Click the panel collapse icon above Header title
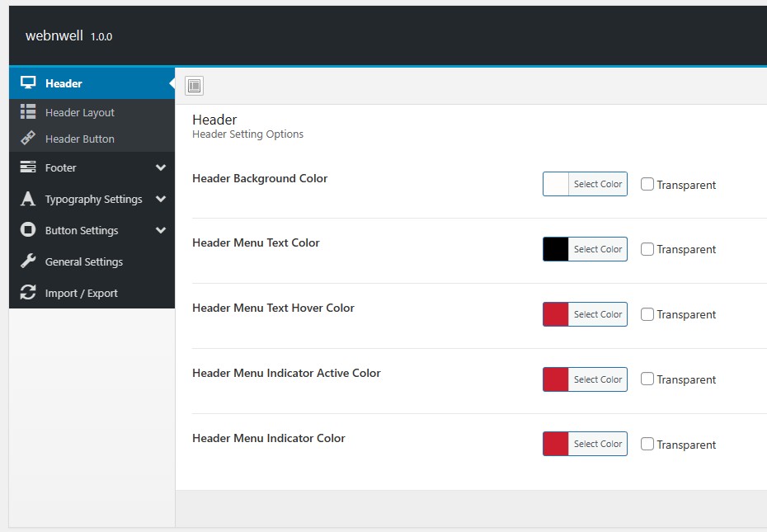Screen dimensions: 767x532 [194, 86]
